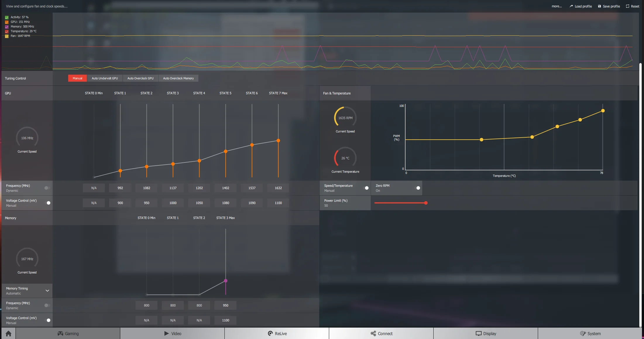Toggle Memory Frequency Dynamic switch

pos(47,305)
